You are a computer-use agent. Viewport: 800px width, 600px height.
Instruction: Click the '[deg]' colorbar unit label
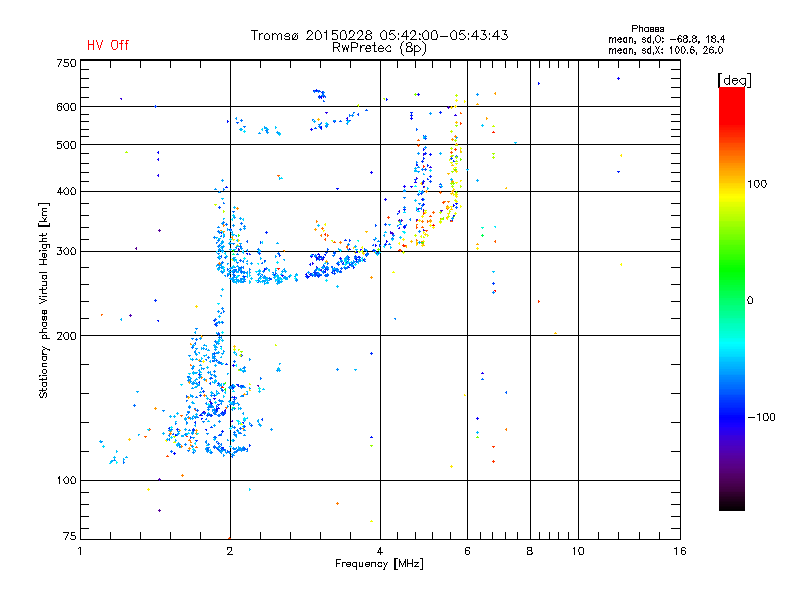tap(734, 80)
